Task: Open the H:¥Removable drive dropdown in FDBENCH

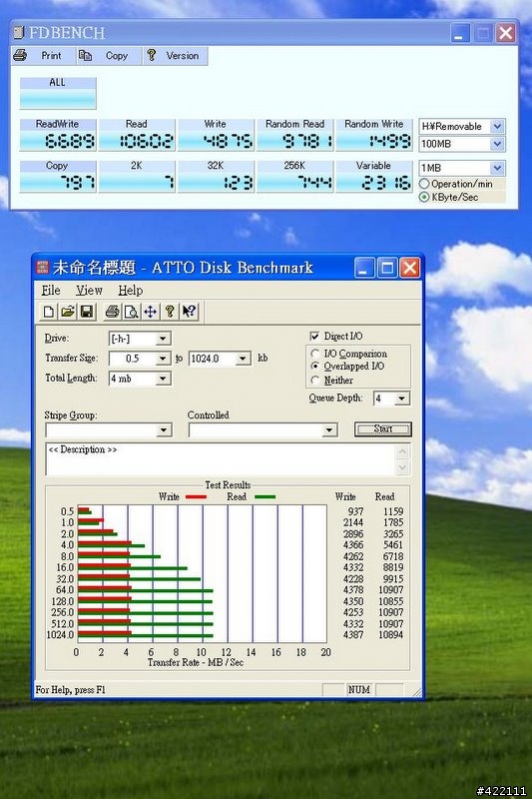Action: click(497, 126)
